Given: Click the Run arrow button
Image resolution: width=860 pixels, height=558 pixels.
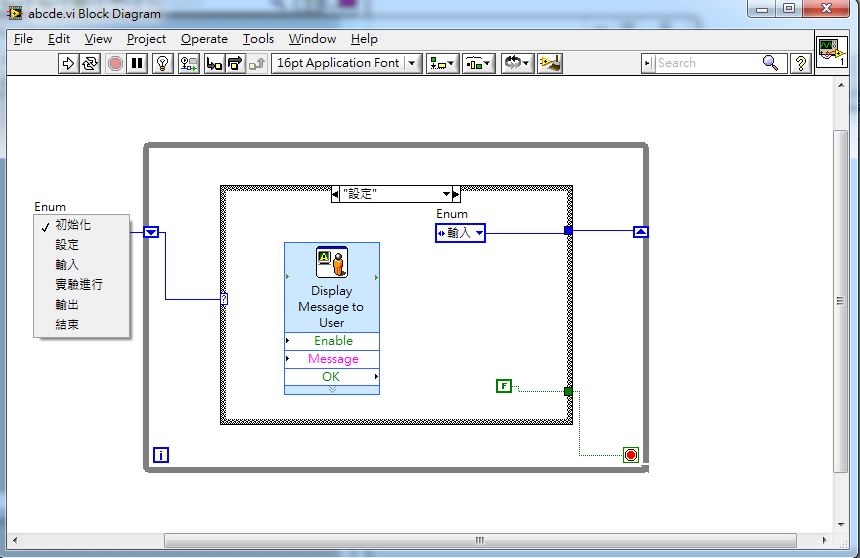Looking at the screenshot, I should tap(68, 64).
